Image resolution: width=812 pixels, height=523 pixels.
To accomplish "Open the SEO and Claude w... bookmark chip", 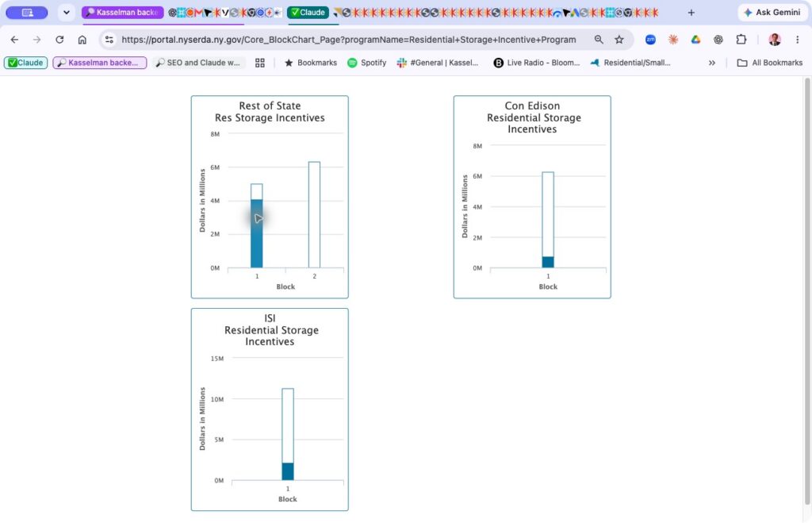I will pyautogui.click(x=197, y=63).
